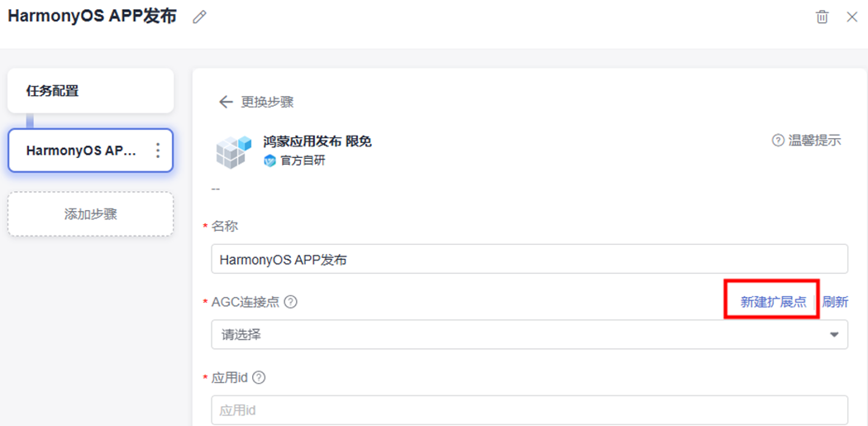Viewport: 868px width, 426px height.
Task: Click the trash delete icon
Action: point(822,17)
